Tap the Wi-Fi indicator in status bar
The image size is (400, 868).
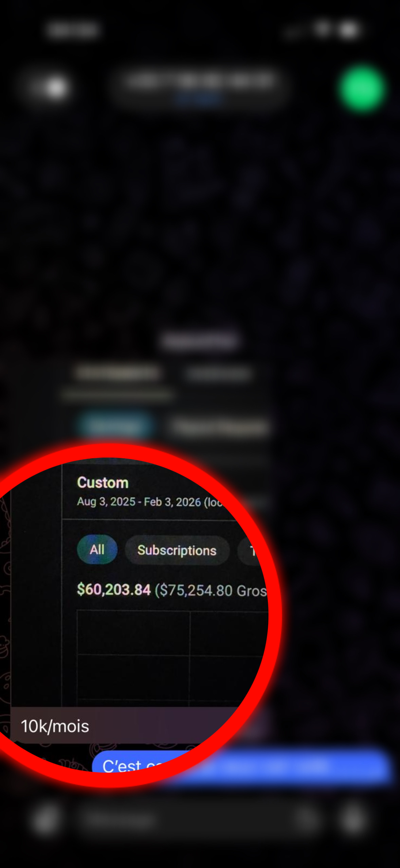322,29
